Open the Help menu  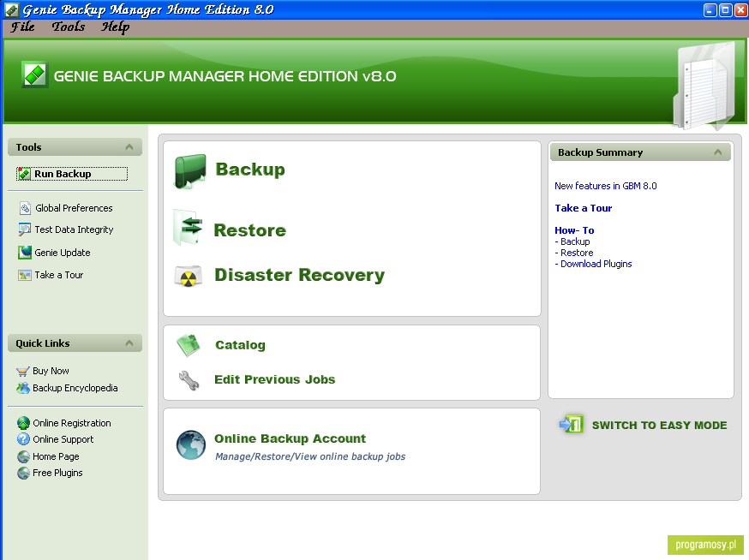[x=115, y=27]
